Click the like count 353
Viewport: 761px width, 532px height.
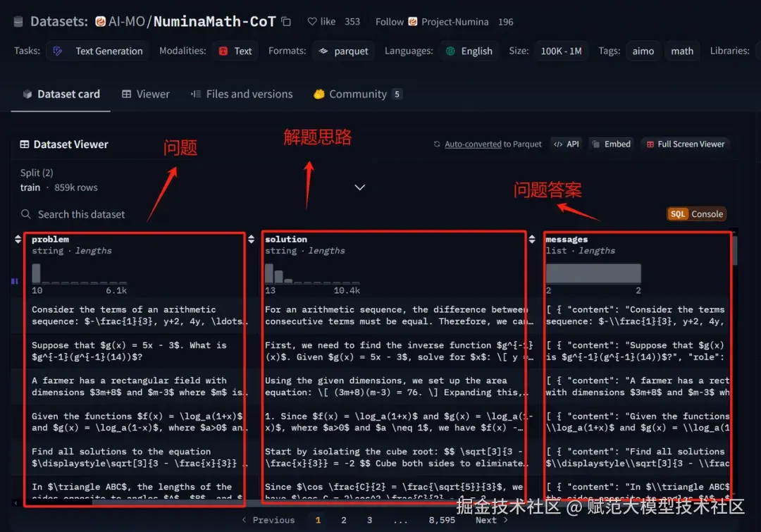[352, 22]
